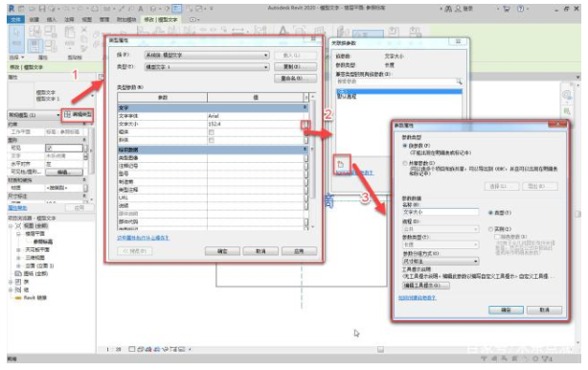Click the associate parameter button for 文字大小 row
The image size is (588, 370).
[x=305, y=125]
